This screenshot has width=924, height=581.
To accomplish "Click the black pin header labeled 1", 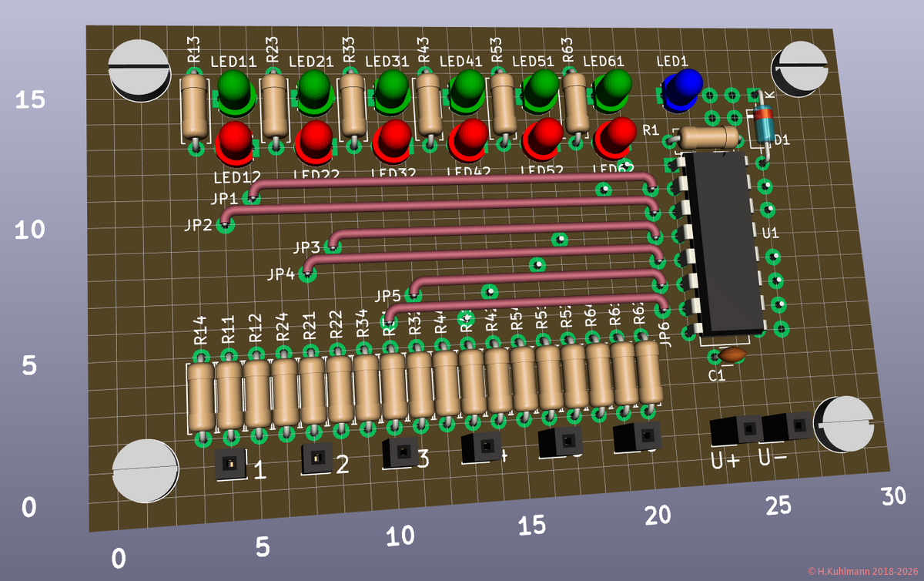I will (x=229, y=463).
